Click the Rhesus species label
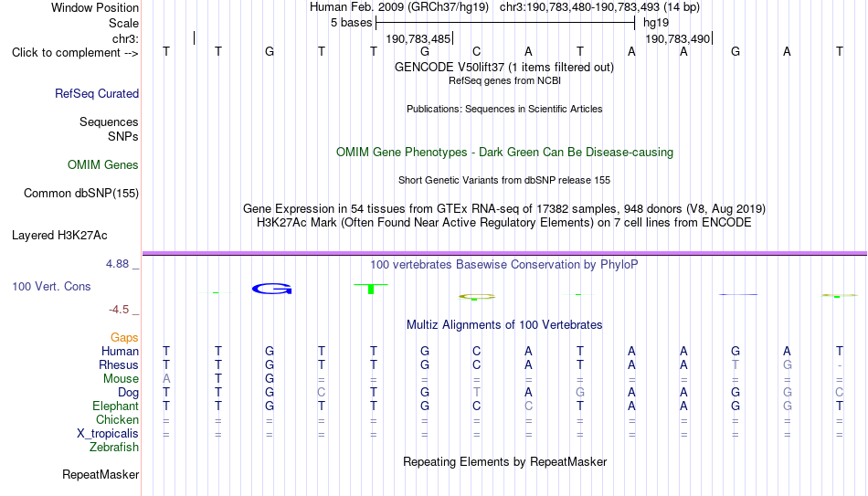Viewport: 868px width, 496px height. (x=119, y=365)
